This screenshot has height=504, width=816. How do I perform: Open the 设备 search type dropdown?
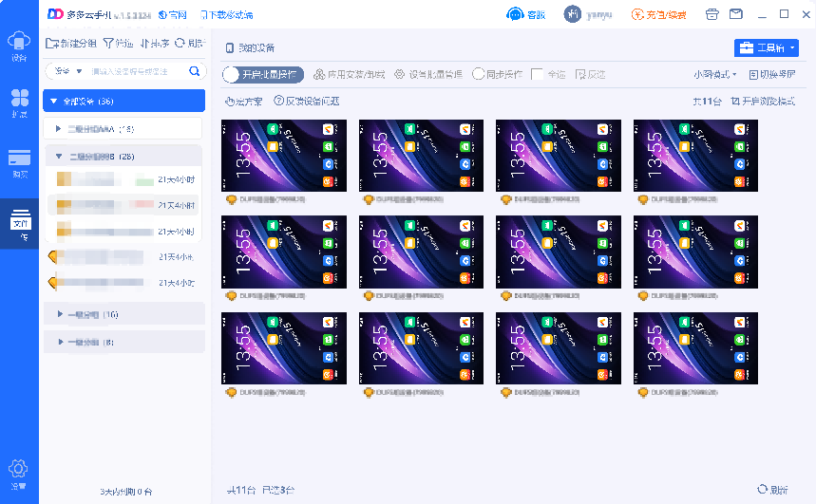click(68, 71)
